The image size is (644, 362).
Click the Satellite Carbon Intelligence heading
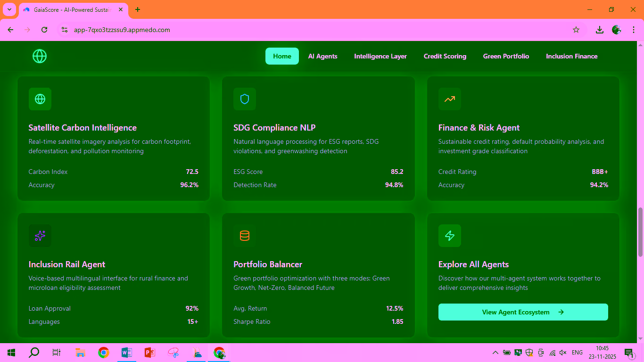pos(83,128)
